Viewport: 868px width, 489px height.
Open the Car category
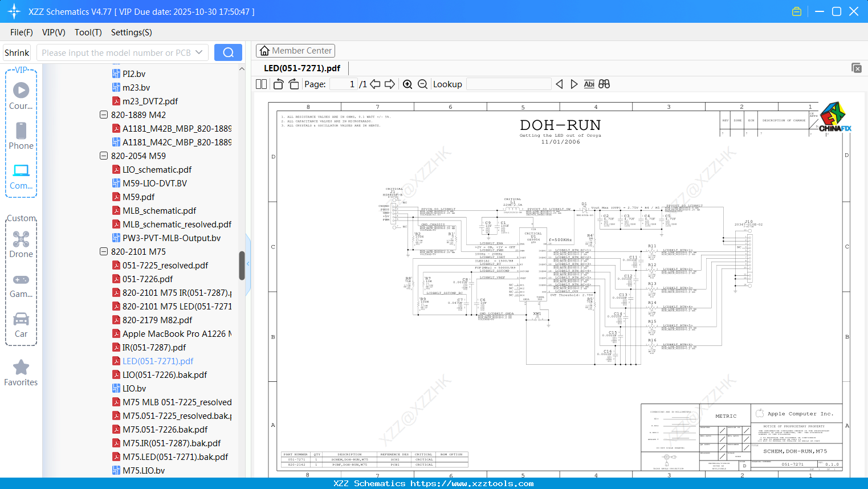pos(21,324)
